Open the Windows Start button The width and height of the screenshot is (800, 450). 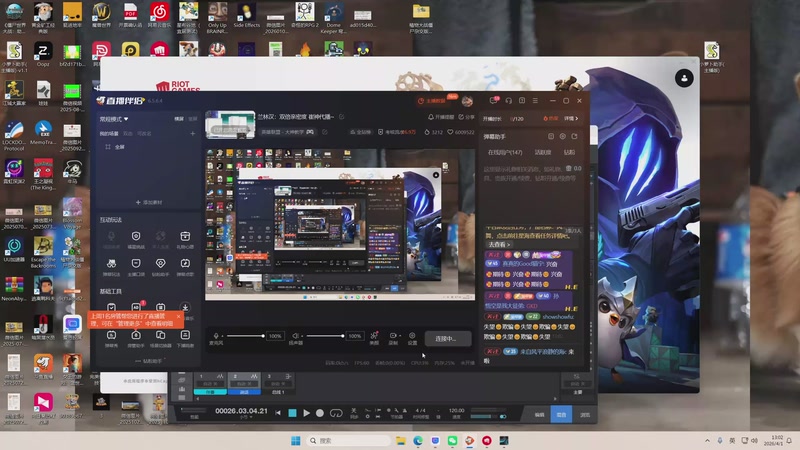tap(295, 440)
